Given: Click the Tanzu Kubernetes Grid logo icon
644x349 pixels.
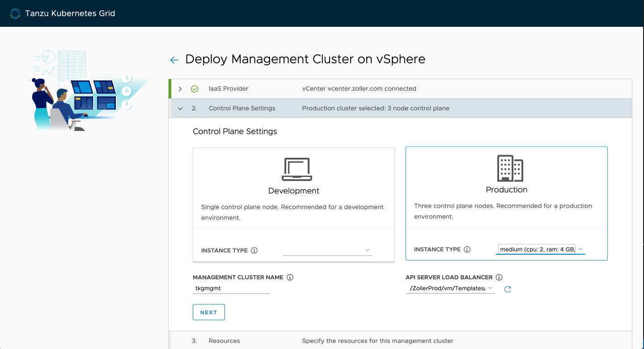Looking at the screenshot, I should coord(15,13).
